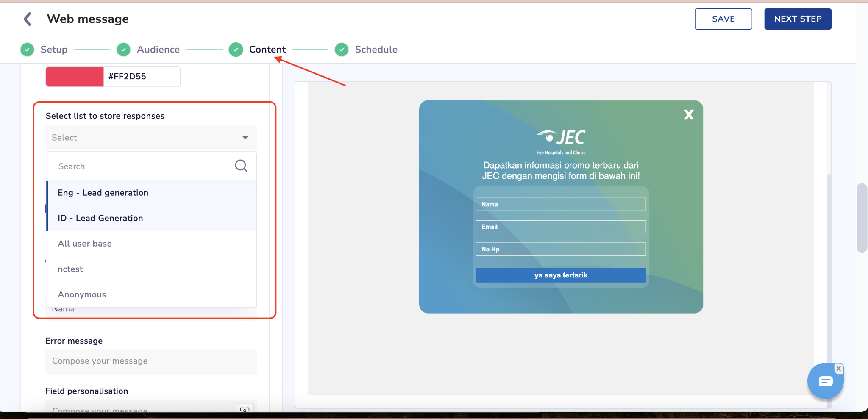
Task: Close the JEC popup preview with X
Action: 689,114
